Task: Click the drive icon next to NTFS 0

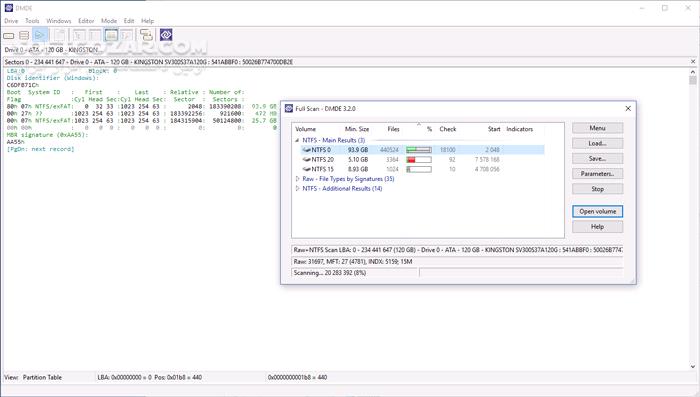Action: click(306, 150)
